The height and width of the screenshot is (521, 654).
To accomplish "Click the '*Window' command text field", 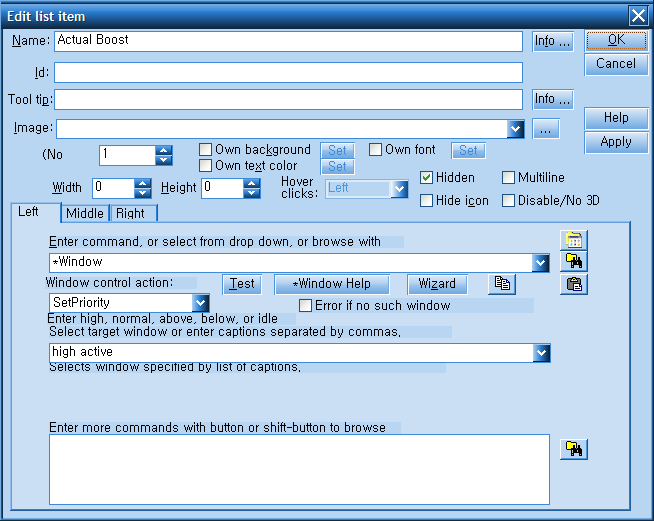I will 291,263.
